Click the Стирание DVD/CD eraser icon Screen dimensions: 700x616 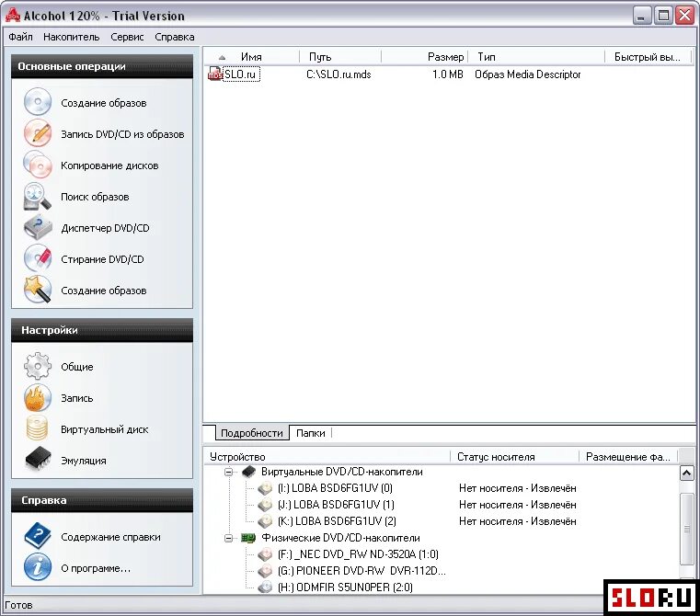[x=38, y=258]
